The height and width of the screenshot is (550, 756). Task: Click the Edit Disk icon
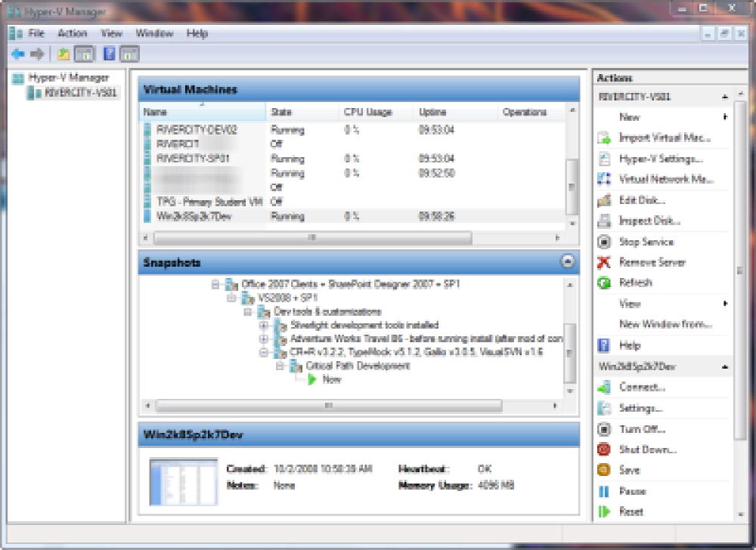(604, 200)
